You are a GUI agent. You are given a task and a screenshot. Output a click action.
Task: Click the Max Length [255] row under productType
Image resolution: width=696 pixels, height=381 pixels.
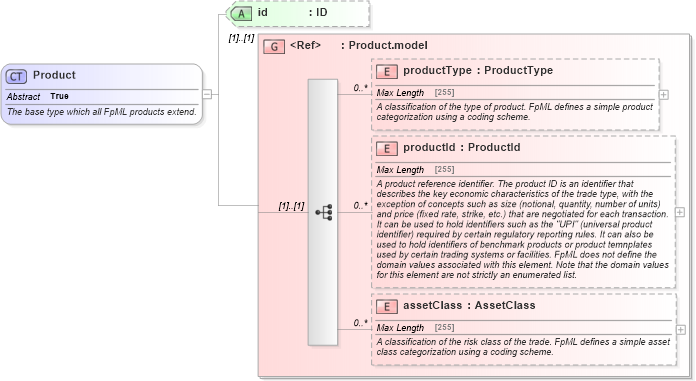pos(515,92)
